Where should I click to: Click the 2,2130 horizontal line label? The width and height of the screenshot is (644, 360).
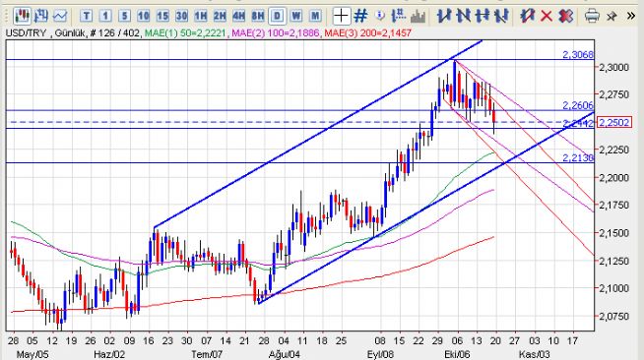click(x=578, y=157)
